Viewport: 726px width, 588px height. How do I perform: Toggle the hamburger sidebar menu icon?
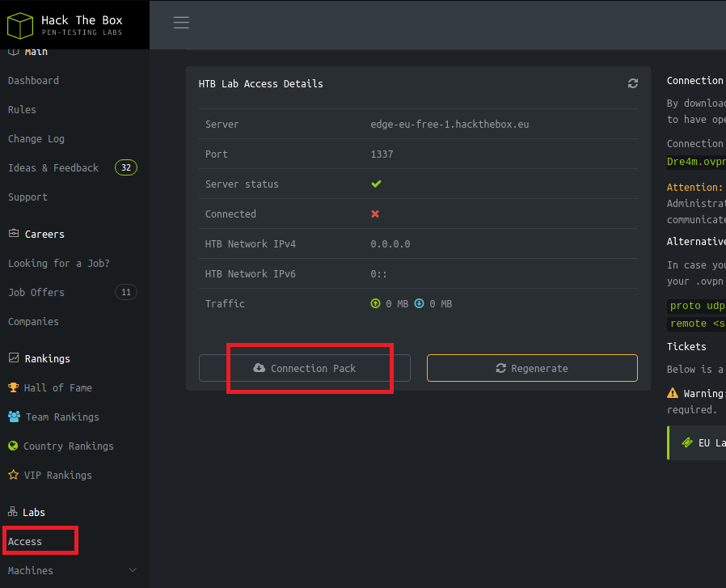[x=181, y=22]
